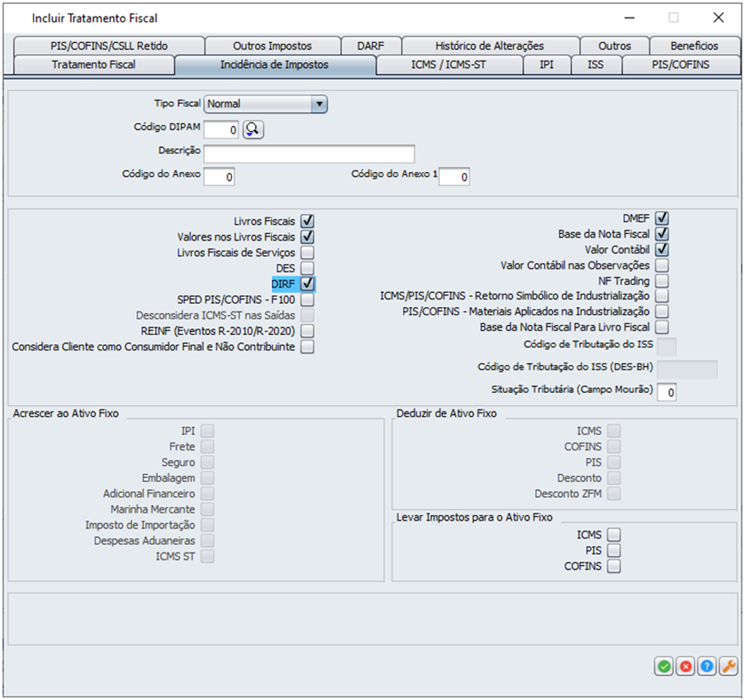This screenshot has height=700, width=744.
Task: Focus the Situação Tributária (Campo Mourão) field
Action: pyautogui.click(x=667, y=392)
